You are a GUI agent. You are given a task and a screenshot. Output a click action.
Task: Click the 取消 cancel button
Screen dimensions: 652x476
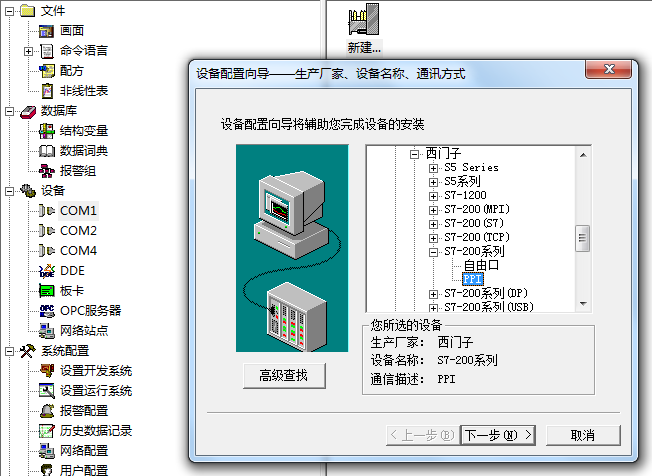tap(583, 435)
